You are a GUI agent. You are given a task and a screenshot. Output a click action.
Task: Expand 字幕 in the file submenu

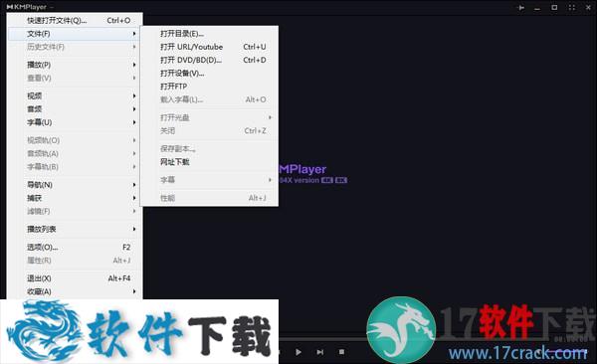click(x=209, y=180)
